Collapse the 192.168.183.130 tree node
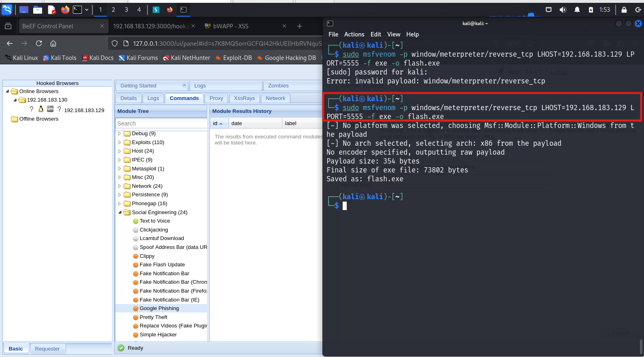Screen dimensions: 644x357 (15, 100)
